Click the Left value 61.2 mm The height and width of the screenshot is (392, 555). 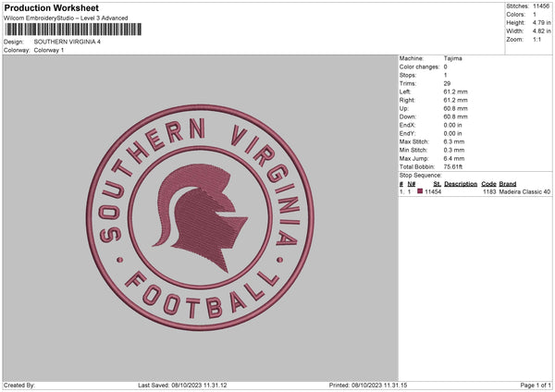tap(455, 92)
